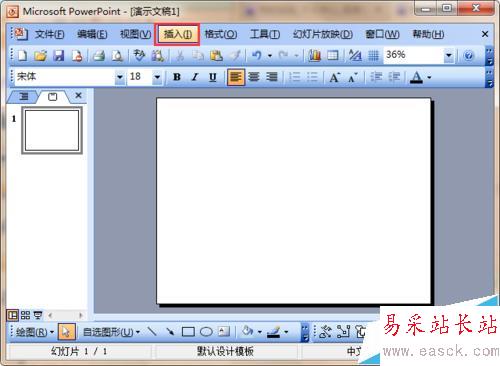This screenshot has height=366, width=500.
Task: Switch to Normal view button
Action: [12, 315]
